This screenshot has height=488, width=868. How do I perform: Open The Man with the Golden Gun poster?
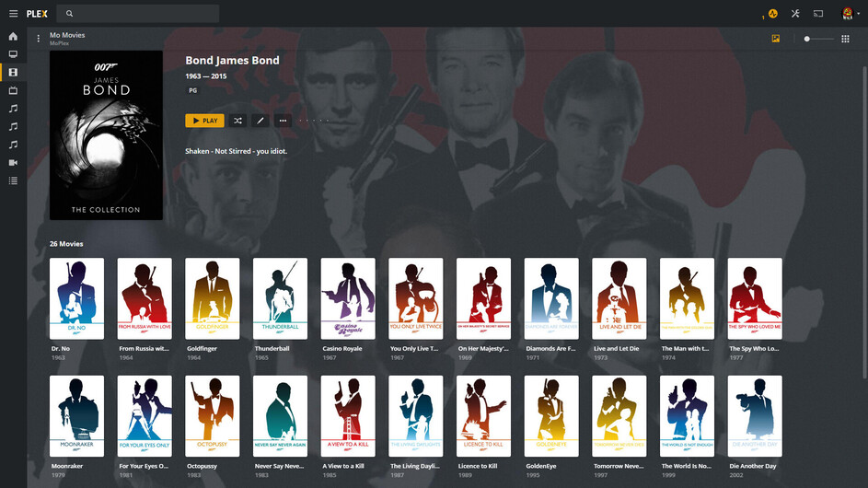pos(687,298)
